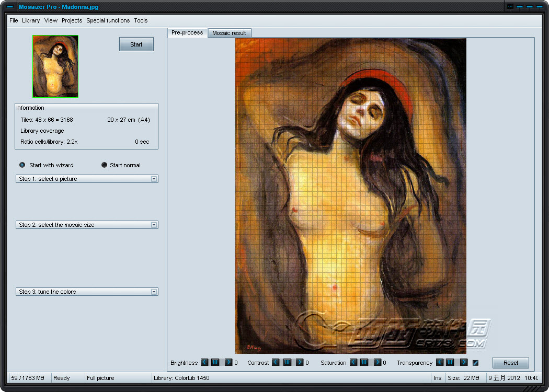This screenshot has width=549, height=392.
Task: Increase saturation with the right arrow
Action: [x=378, y=362]
